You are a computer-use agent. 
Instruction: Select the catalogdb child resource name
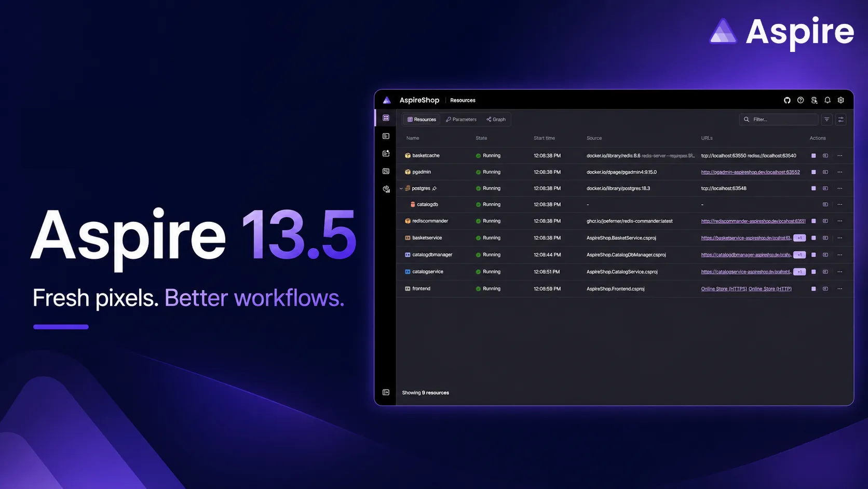pyautogui.click(x=427, y=205)
